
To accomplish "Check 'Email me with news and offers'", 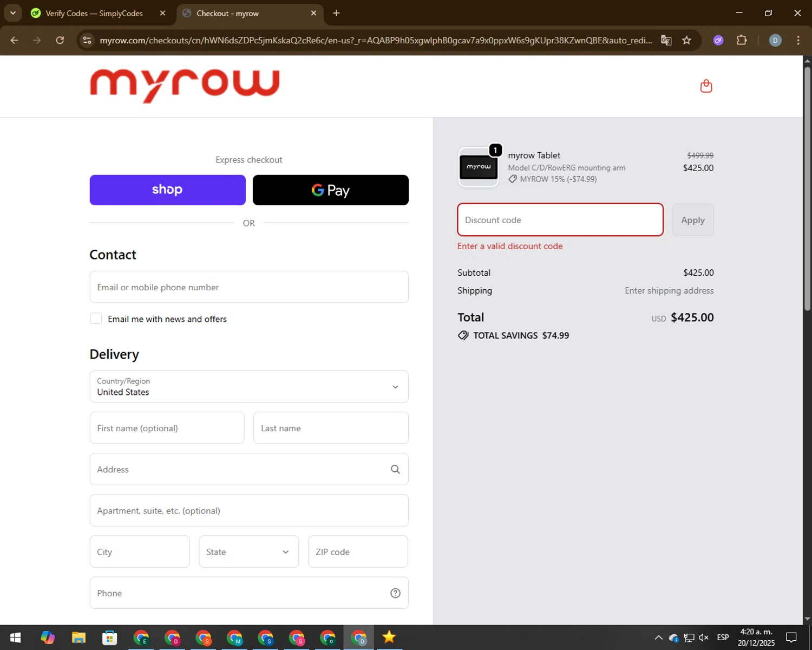I will [96, 318].
